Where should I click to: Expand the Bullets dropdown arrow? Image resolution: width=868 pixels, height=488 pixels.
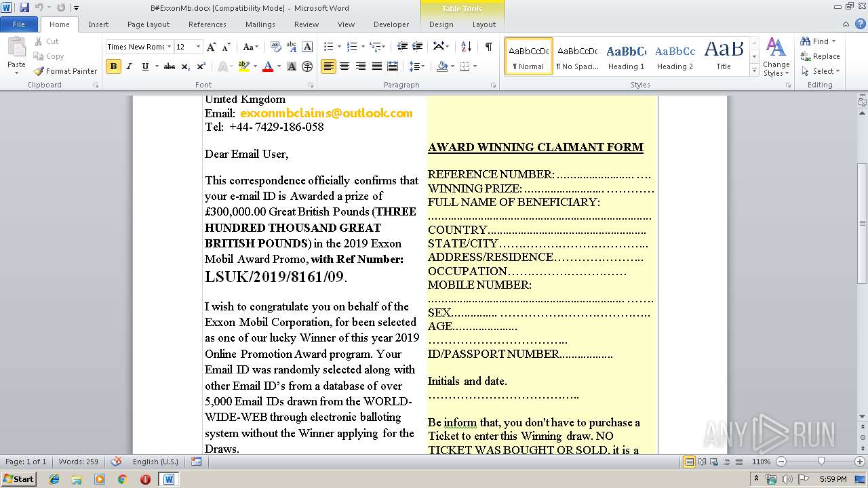(x=340, y=47)
